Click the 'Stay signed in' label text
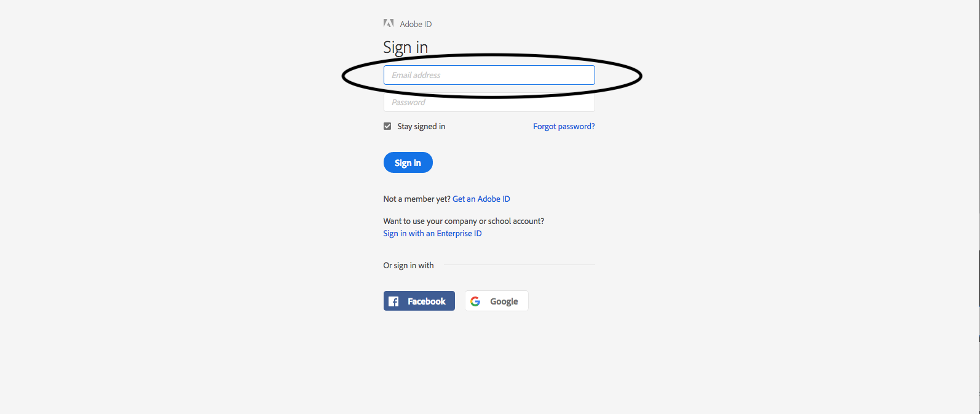Image resolution: width=980 pixels, height=414 pixels. tap(421, 127)
